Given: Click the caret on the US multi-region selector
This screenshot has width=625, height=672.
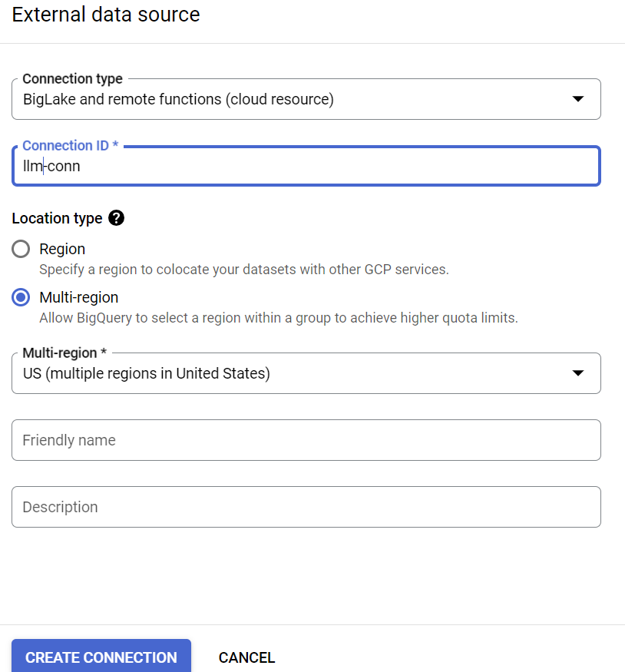Looking at the screenshot, I should coord(578,373).
